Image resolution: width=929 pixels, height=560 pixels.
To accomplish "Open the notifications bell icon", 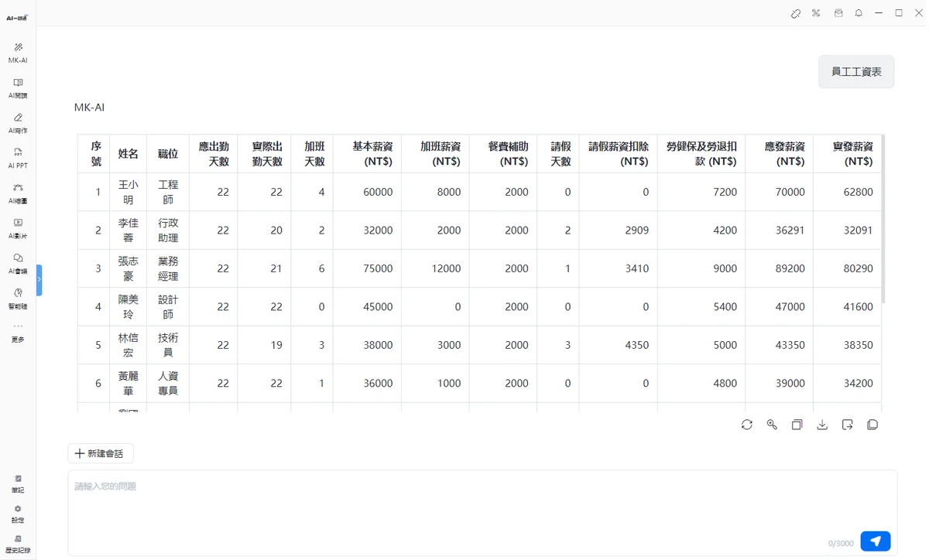I will (x=859, y=13).
